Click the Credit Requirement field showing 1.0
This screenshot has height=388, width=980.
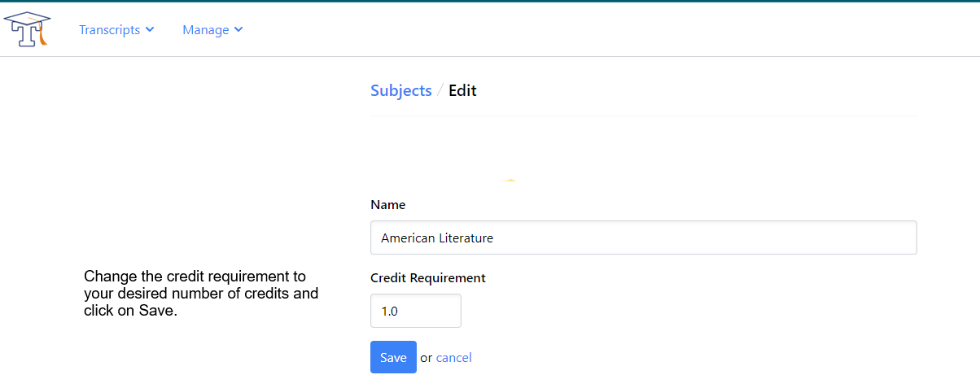tap(415, 311)
